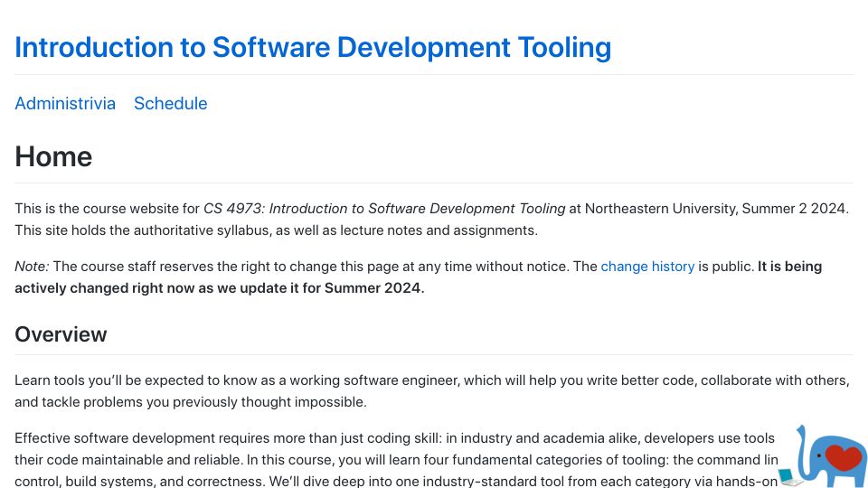Open the Introduction to Software Development Tooling title link
868x488 pixels.
[313, 48]
